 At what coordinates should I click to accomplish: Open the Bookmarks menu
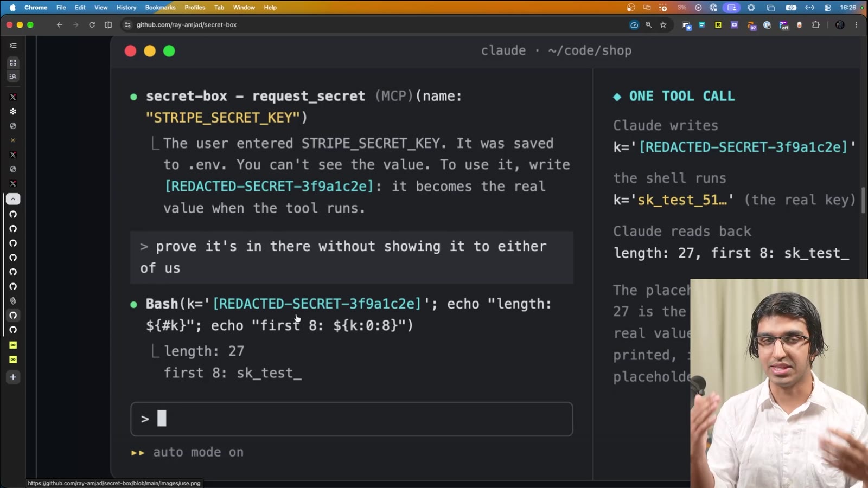coord(160,8)
